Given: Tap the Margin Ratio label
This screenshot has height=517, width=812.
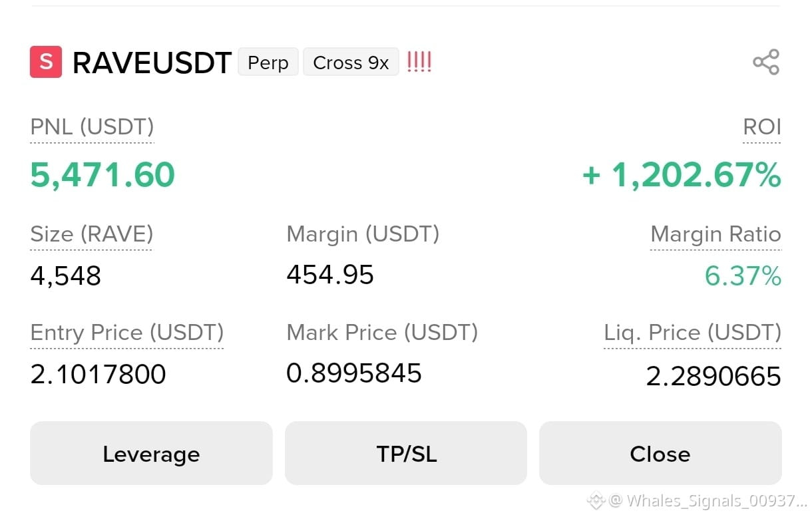Looking at the screenshot, I should (x=715, y=234).
